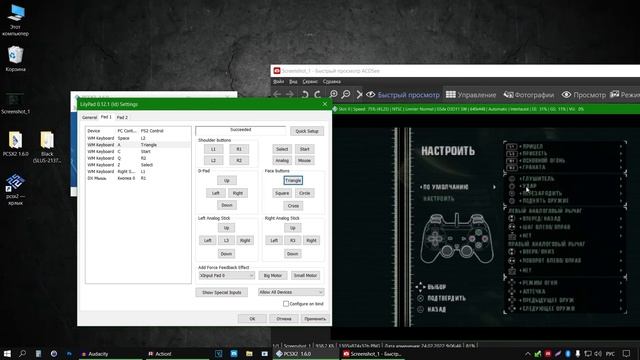Zoom out using the ACDSee magnifier minus

(x=346, y=94)
